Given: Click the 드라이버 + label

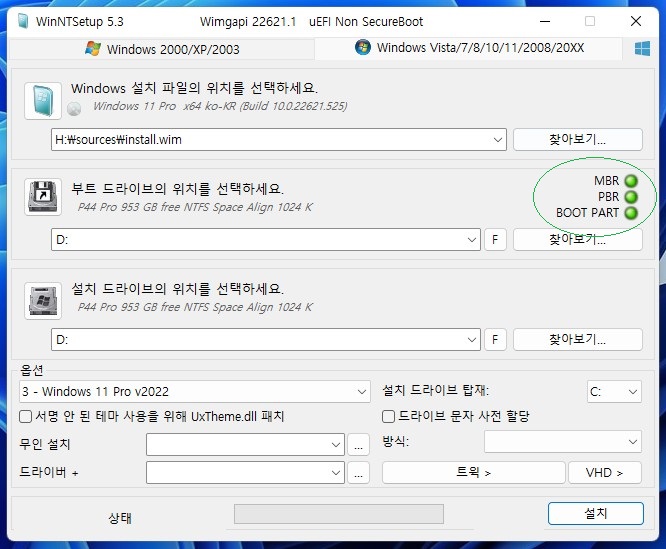Looking at the screenshot, I should pyautogui.click(x=49, y=472).
